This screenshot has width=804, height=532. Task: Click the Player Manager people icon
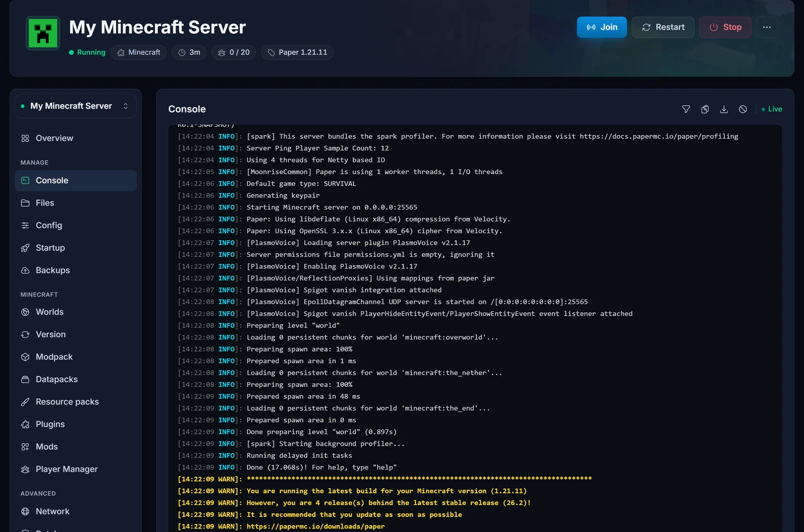click(x=25, y=469)
